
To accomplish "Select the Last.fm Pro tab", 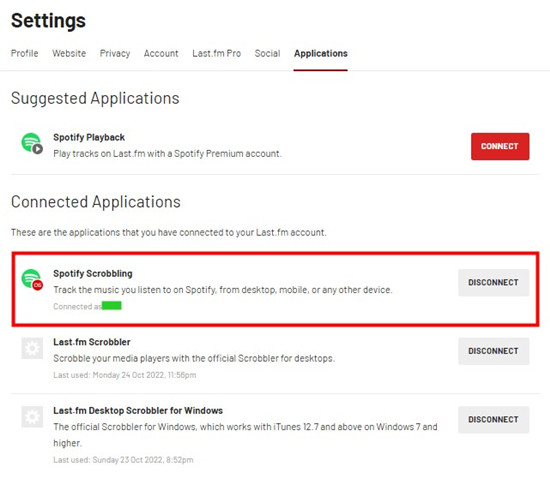I will coord(216,53).
